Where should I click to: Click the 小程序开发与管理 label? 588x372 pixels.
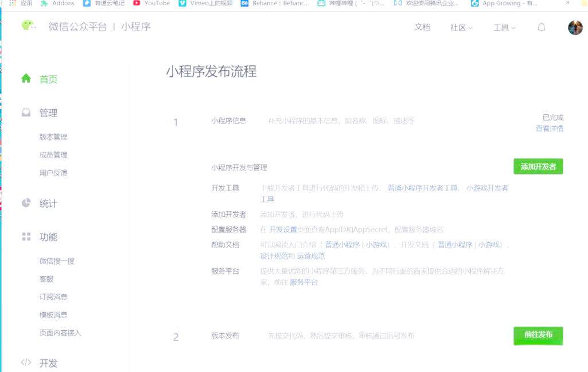click(239, 168)
